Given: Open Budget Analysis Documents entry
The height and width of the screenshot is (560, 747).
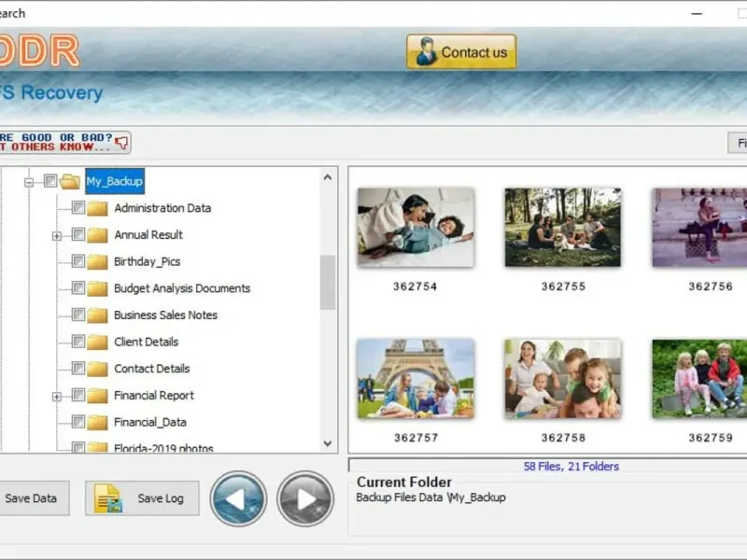Looking at the screenshot, I should (182, 288).
